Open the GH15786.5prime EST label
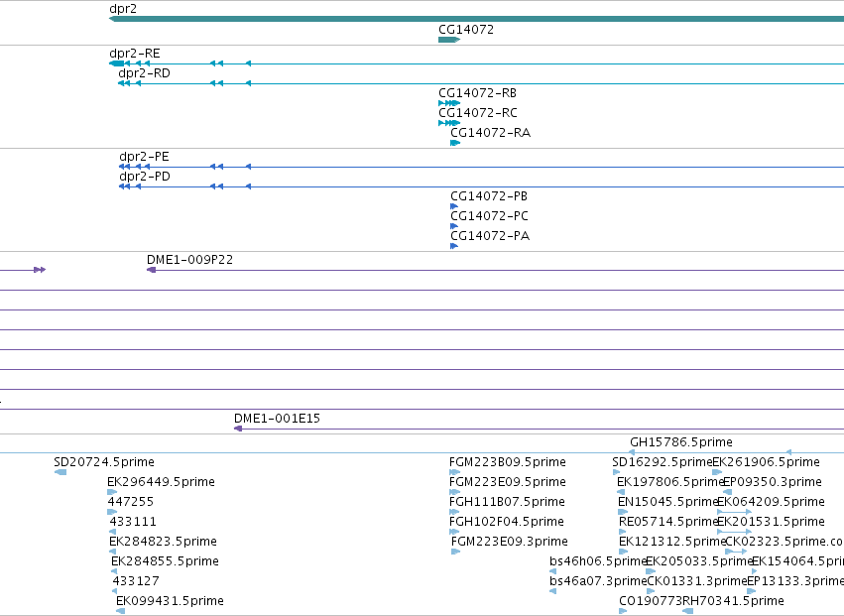 (681, 442)
